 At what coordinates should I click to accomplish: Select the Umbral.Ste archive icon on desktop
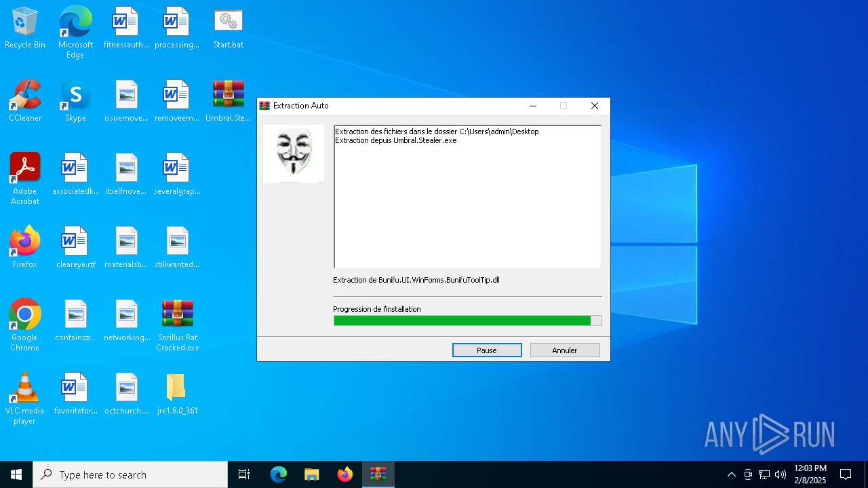pos(229,102)
